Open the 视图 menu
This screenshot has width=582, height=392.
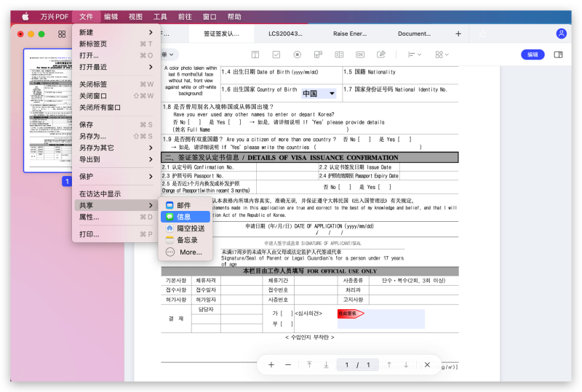[135, 17]
